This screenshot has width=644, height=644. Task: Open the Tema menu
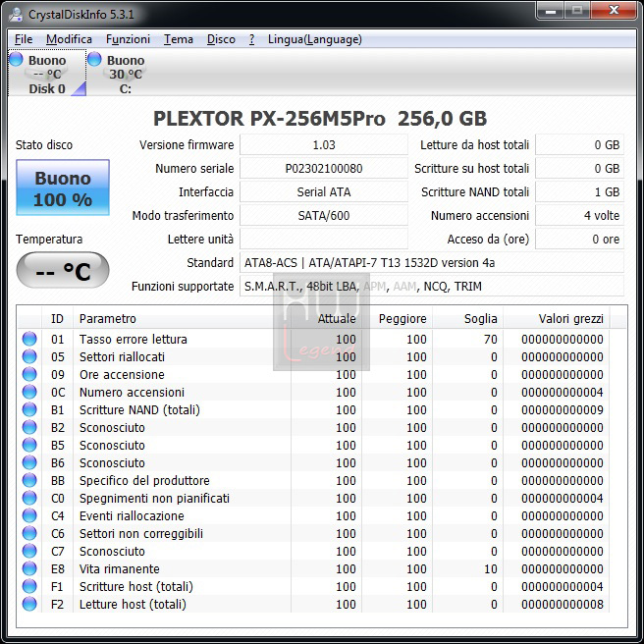click(x=179, y=39)
